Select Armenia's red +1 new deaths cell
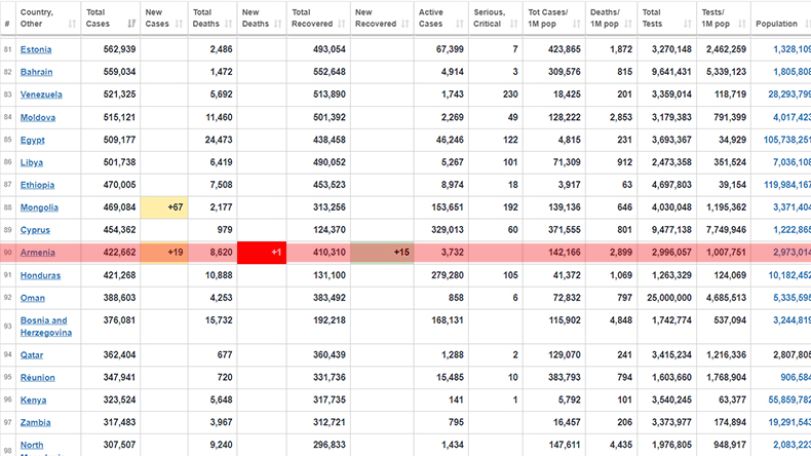This screenshot has width=811, height=456. pyautogui.click(x=262, y=253)
